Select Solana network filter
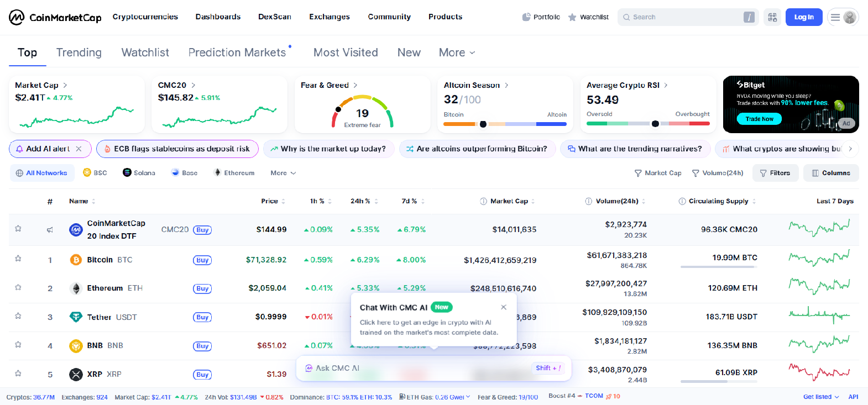 [139, 173]
